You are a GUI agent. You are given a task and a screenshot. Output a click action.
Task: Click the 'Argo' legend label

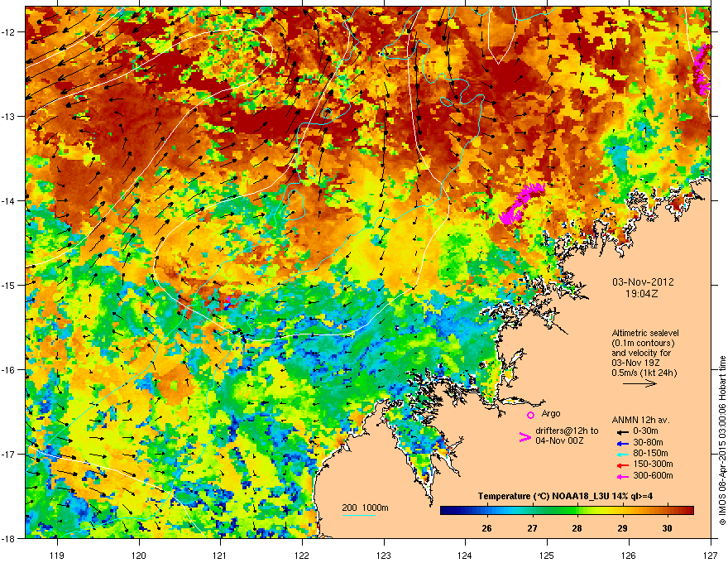[x=551, y=413]
